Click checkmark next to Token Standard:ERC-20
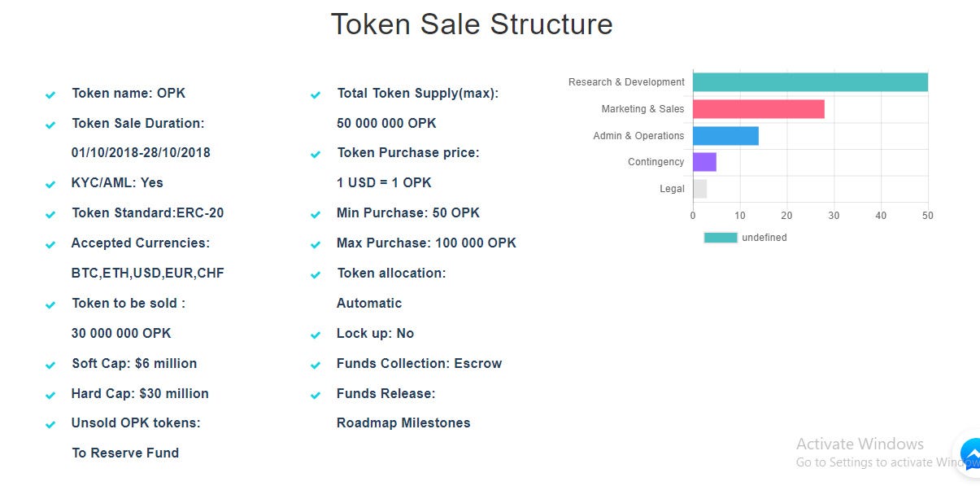The image size is (980, 486). point(50,215)
